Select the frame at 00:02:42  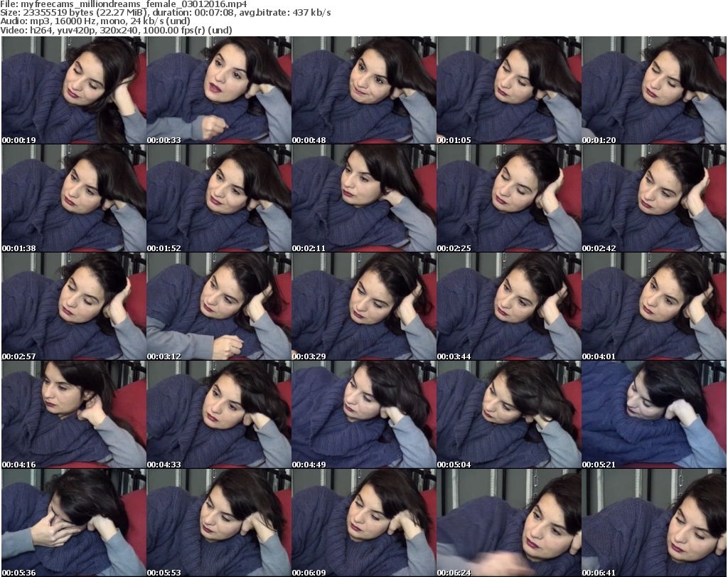[x=654, y=198]
